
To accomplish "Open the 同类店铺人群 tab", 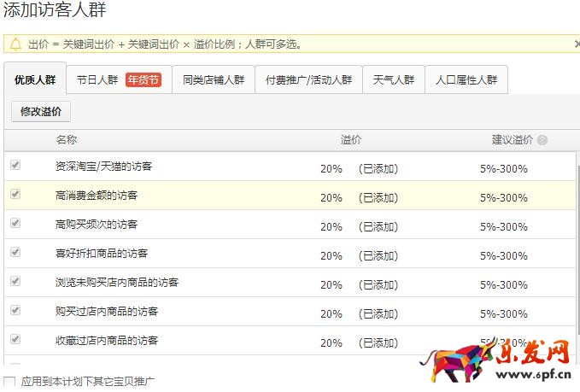I will click(x=214, y=80).
